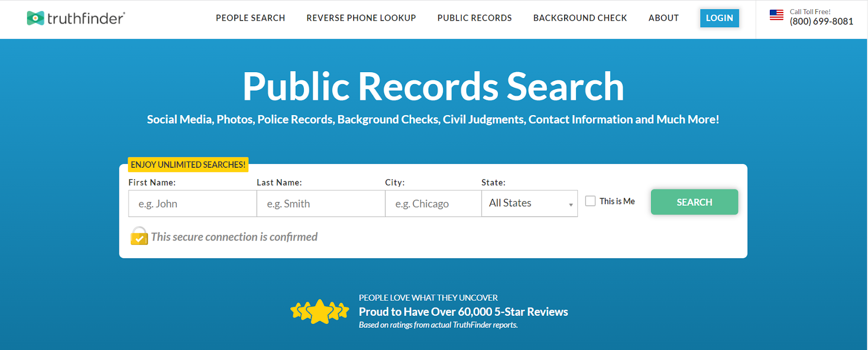Click 'People Love What They Uncover' text

(x=428, y=297)
